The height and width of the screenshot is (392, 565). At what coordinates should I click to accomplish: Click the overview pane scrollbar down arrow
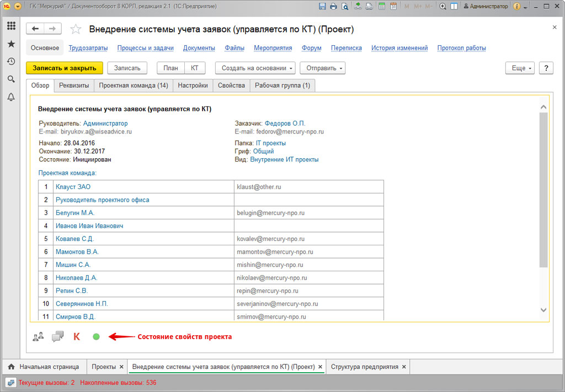click(x=543, y=310)
